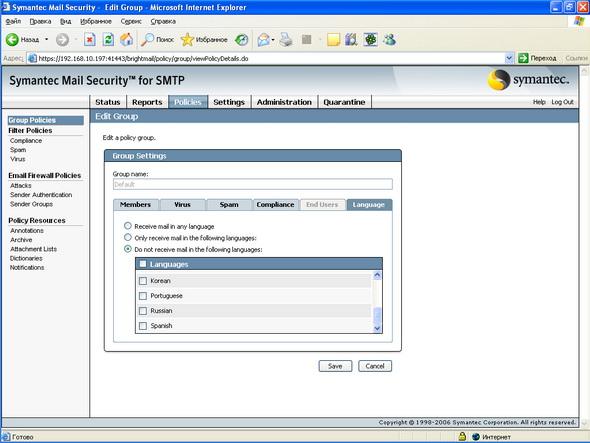This screenshot has height=443, width=590.
Task: Open the Reports top tab
Action: tap(147, 102)
